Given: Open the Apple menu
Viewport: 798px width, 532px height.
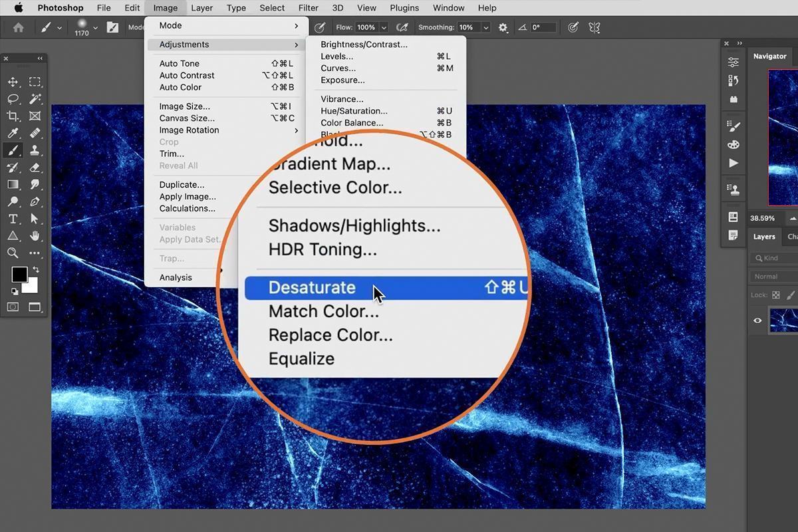Looking at the screenshot, I should tap(19, 8).
